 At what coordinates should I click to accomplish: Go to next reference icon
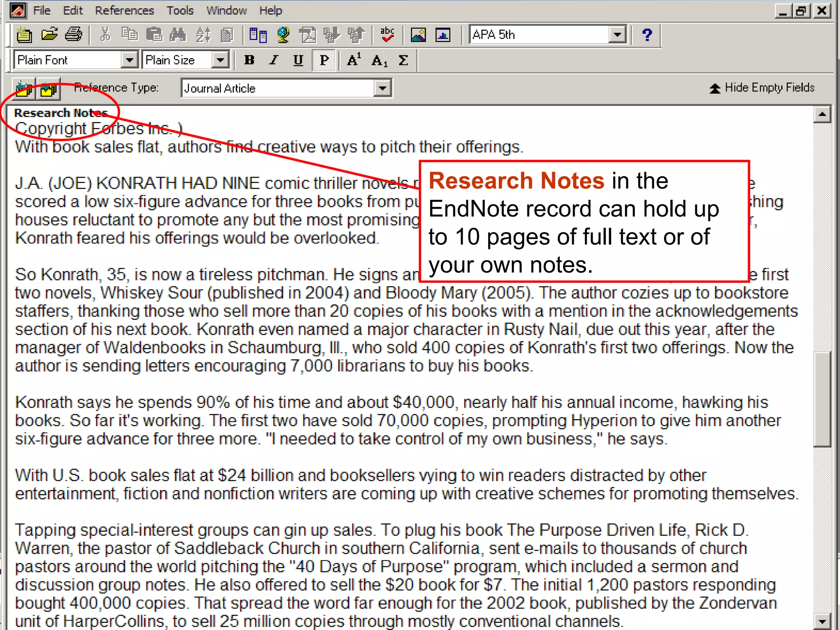(48, 89)
